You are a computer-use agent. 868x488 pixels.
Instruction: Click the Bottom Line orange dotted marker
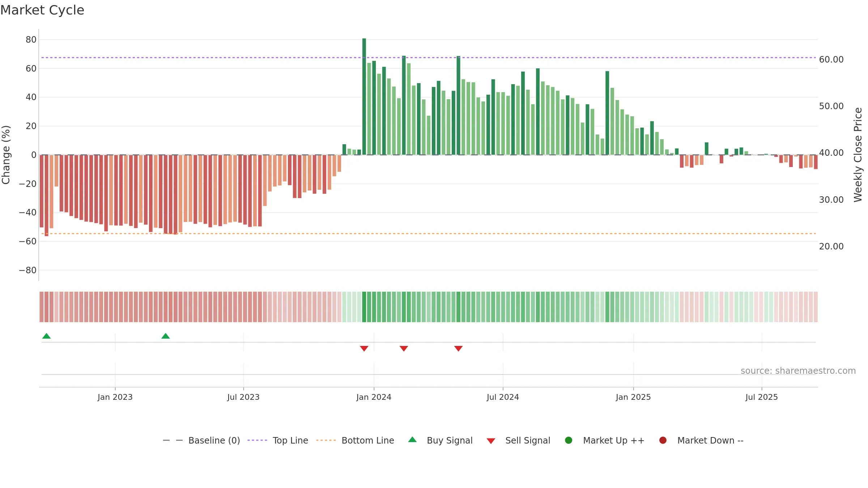(326, 440)
